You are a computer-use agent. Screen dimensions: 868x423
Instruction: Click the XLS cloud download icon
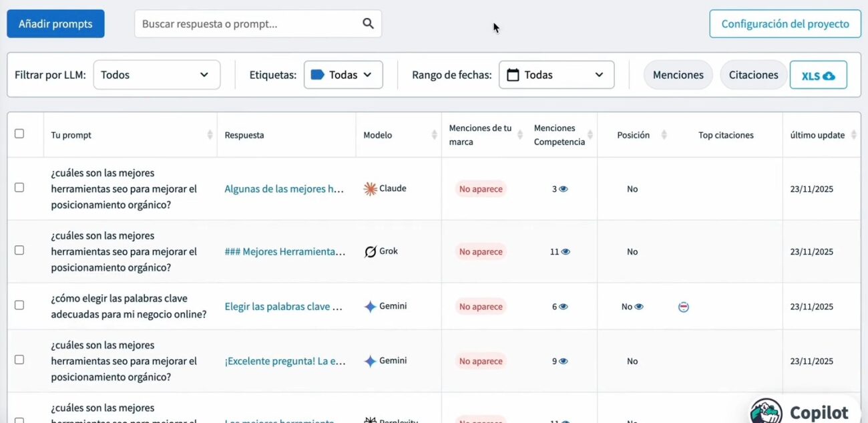coord(829,76)
